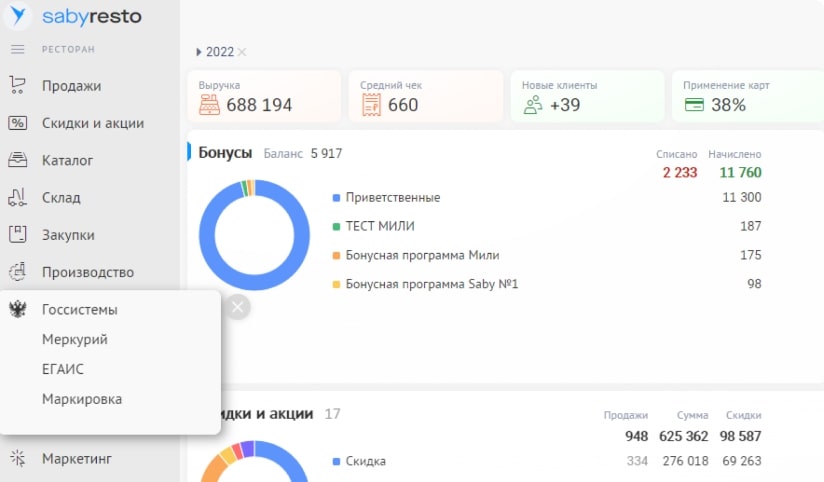Select the Каталог box icon
824x482 pixels.
pyautogui.click(x=17, y=160)
